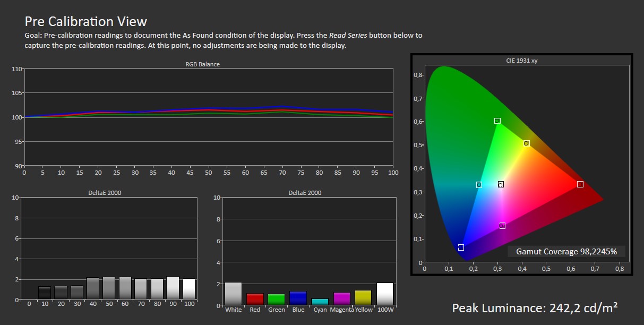Click the 20 percent grayscale DeltaE bar
The width and height of the screenshot is (644, 325).
pyautogui.click(x=61, y=293)
